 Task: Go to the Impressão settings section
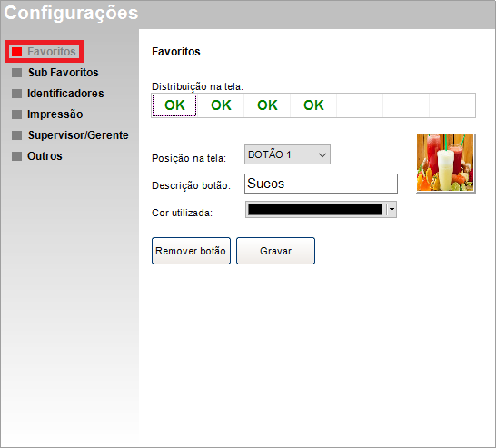(x=55, y=114)
